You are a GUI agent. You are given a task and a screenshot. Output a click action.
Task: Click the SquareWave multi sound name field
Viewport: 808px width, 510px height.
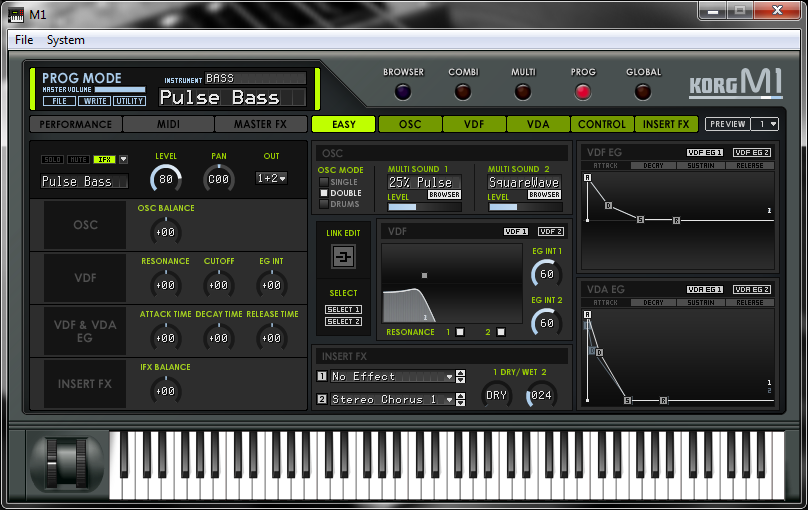[525, 182]
